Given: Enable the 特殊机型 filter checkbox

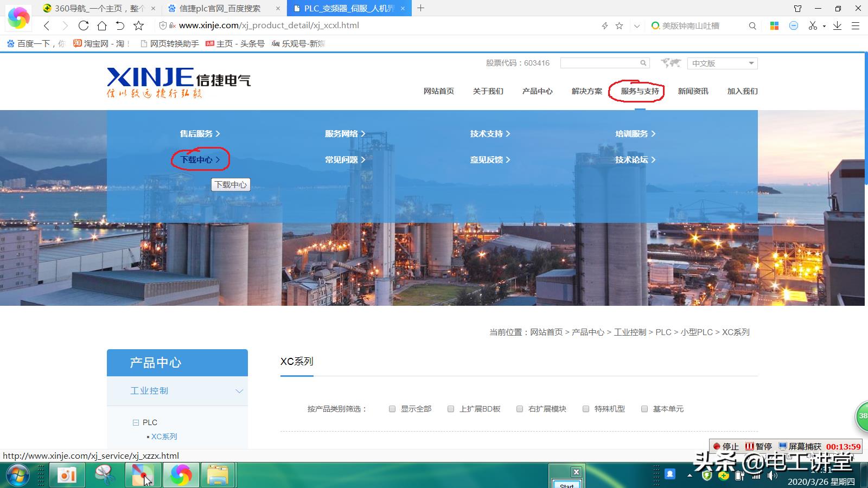Looking at the screenshot, I should tap(586, 409).
